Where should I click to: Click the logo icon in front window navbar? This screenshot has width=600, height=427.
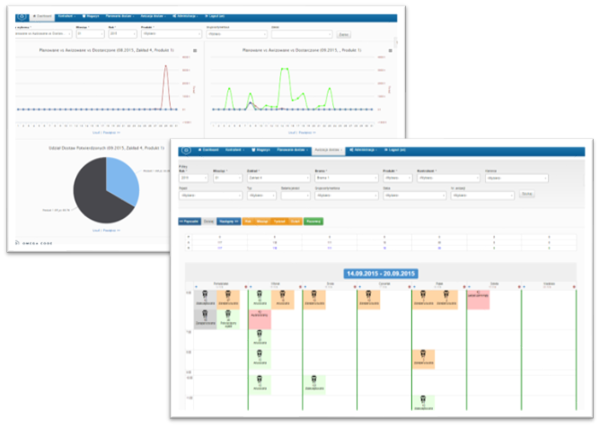tap(186, 149)
